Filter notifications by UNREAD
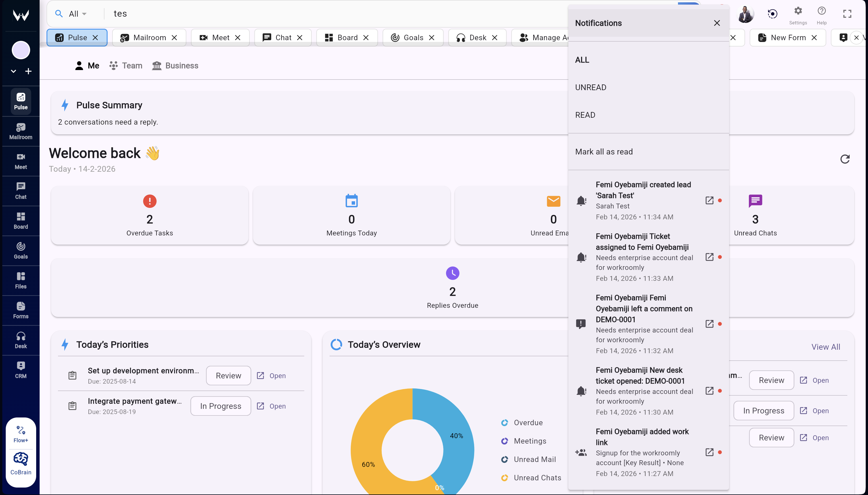This screenshot has height=495, width=868. pos(590,87)
